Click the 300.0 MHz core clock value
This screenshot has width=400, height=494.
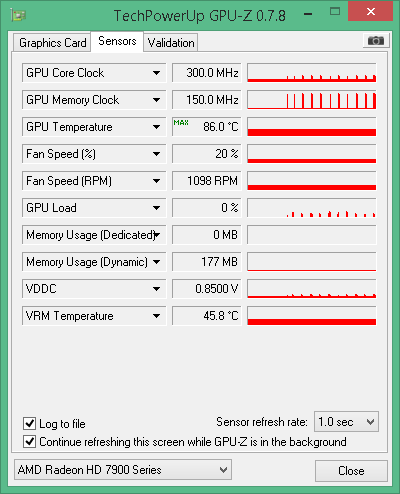(x=207, y=73)
